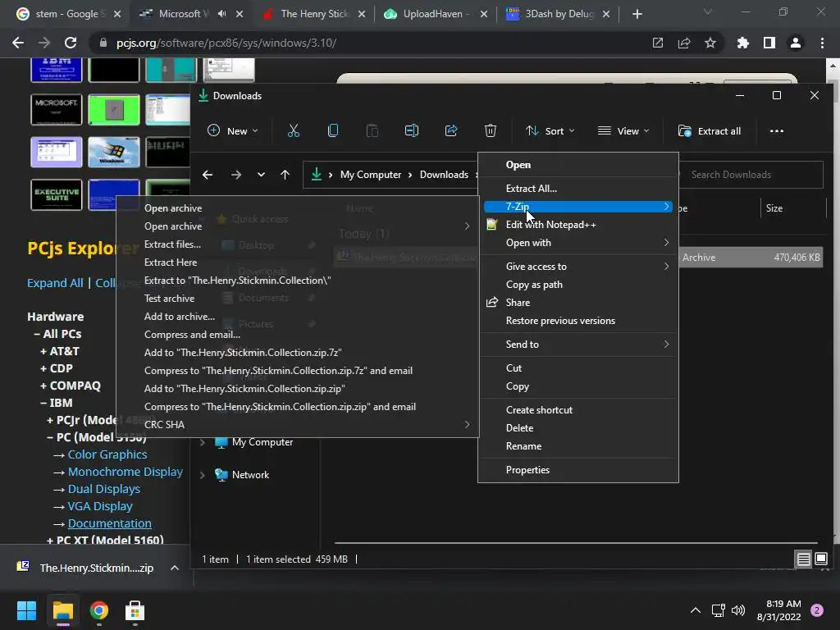Open Chrome extensions puzzle icon
Image resolution: width=840 pixels, height=630 pixels.
(x=743, y=43)
